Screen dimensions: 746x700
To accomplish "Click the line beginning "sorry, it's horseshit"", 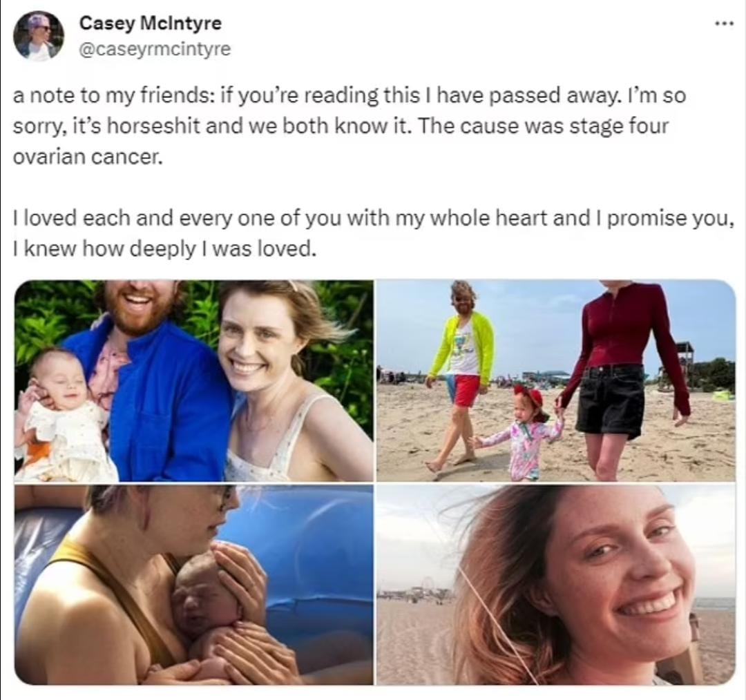I will point(340,126).
